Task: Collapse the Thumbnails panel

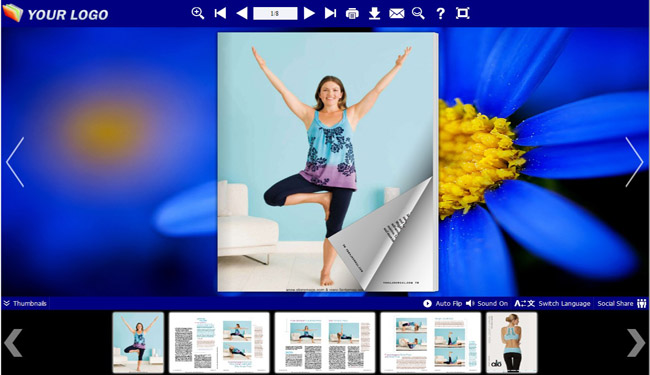Action: (x=25, y=303)
